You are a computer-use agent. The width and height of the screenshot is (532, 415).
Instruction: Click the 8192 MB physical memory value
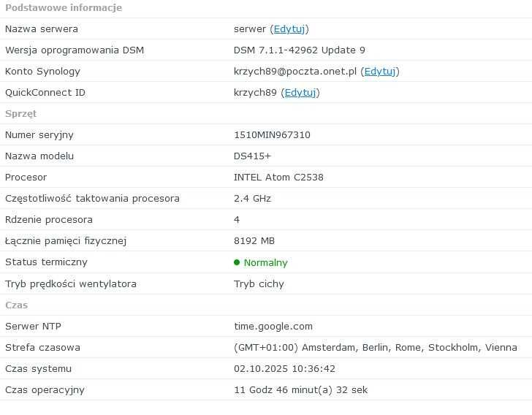point(254,241)
